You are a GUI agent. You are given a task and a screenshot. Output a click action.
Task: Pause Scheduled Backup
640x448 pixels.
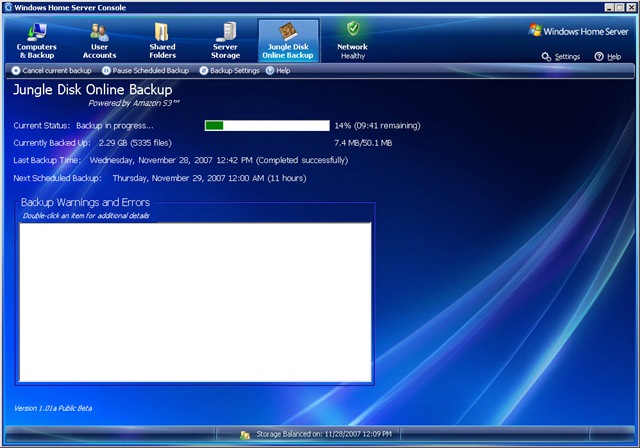click(146, 71)
